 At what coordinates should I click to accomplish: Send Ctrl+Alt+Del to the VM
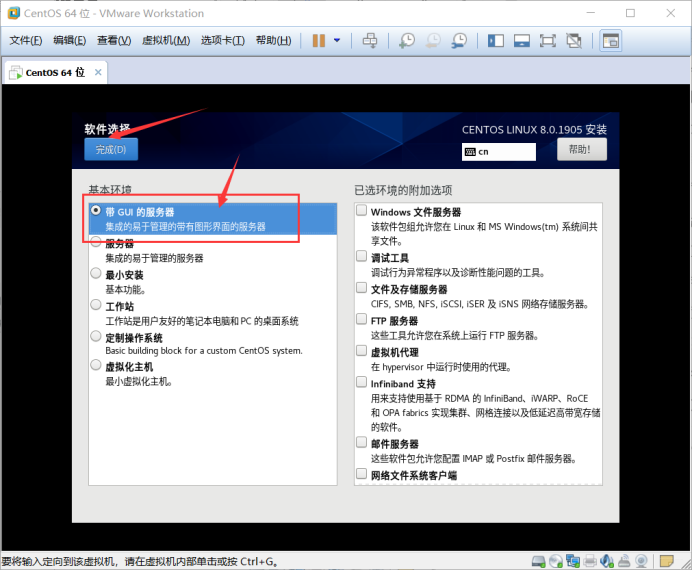click(x=370, y=41)
